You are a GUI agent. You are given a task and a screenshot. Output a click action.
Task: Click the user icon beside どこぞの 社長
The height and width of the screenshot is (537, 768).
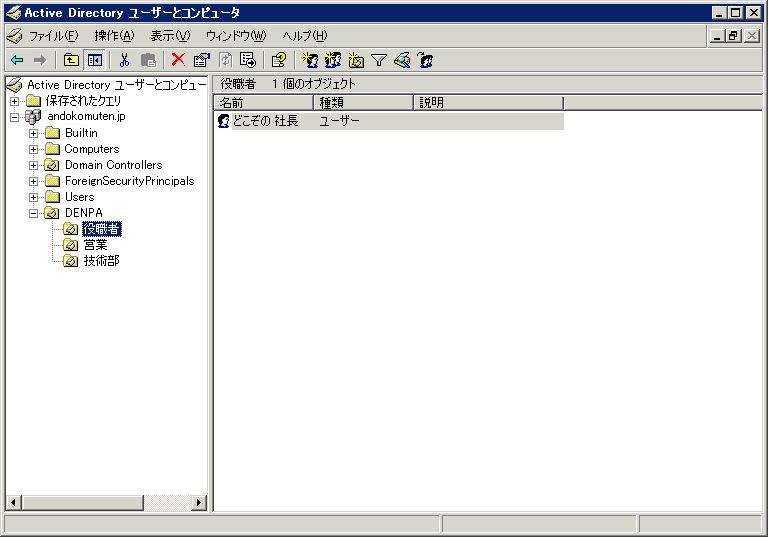pos(223,121)
